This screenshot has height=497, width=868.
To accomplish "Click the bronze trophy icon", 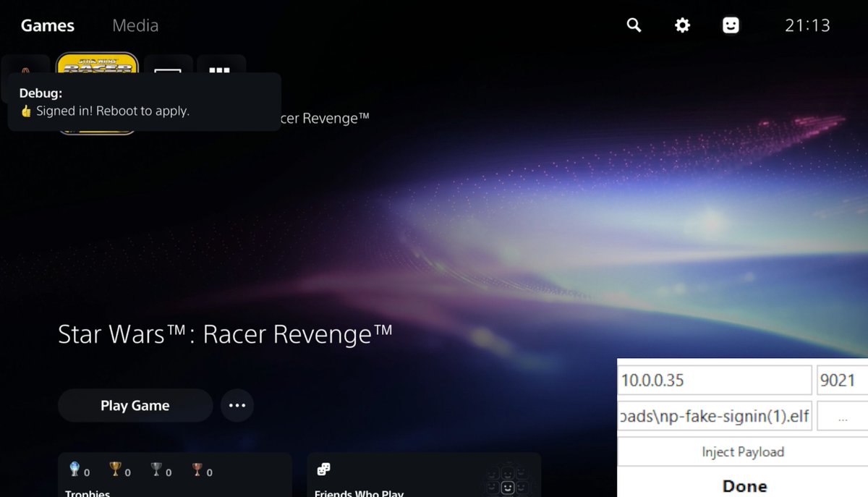I will 197,470.
